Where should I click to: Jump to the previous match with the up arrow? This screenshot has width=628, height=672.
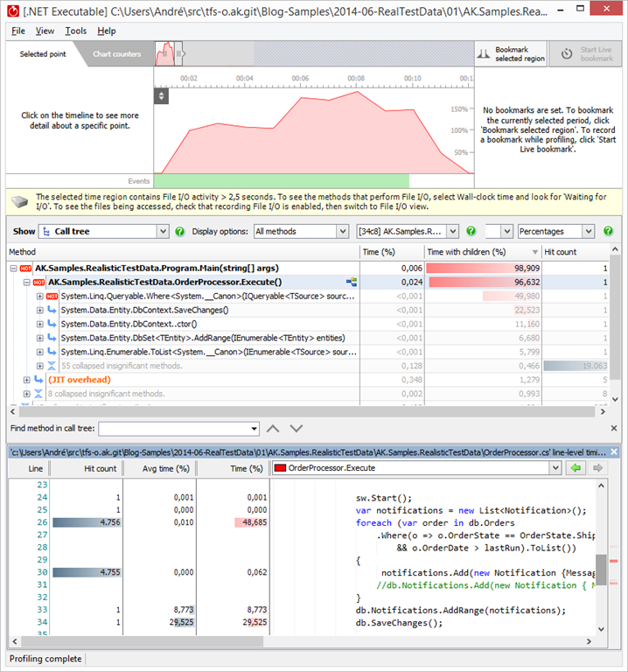click(x=273, y=429)
